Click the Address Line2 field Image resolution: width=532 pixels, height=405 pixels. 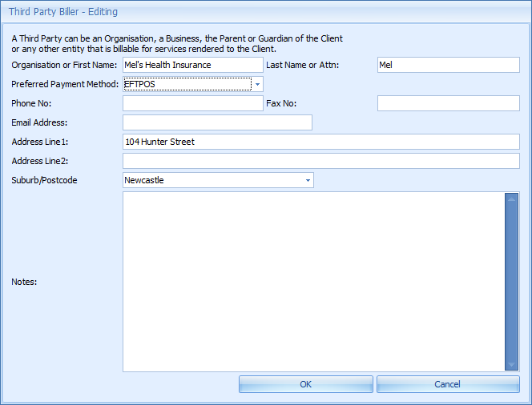321,161
